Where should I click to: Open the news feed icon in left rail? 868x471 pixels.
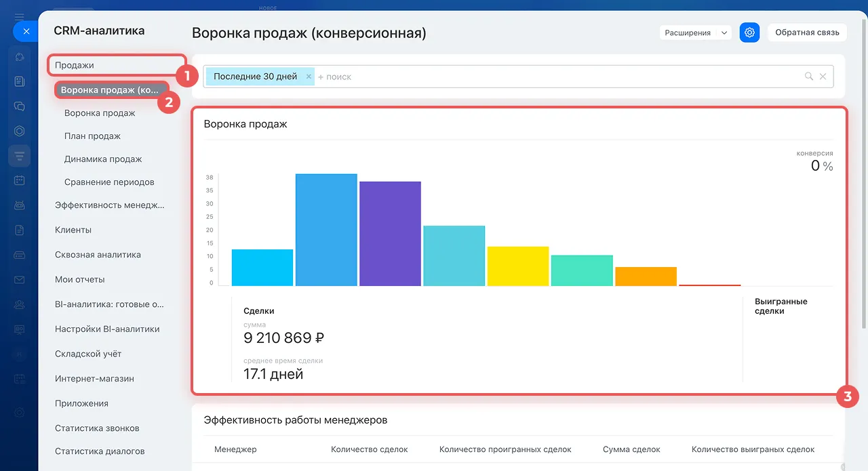point(19,81)
